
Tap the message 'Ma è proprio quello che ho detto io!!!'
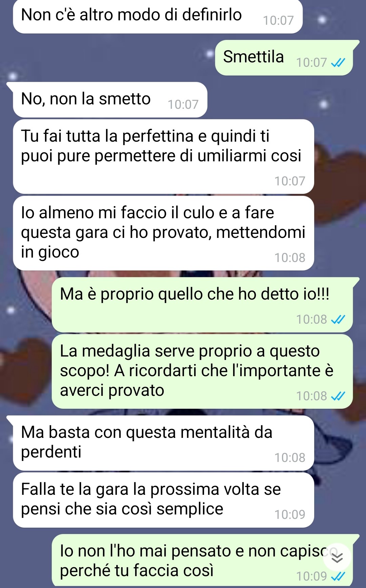tap(202, 305)
